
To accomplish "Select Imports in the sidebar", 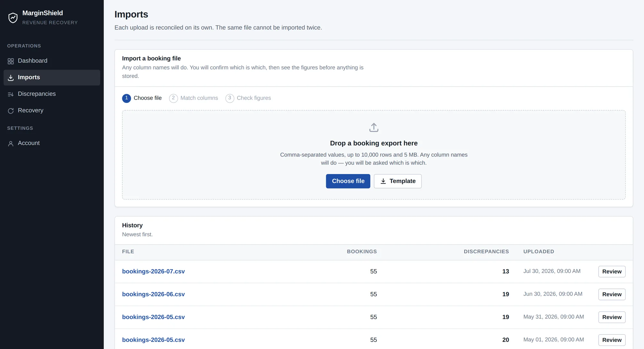I will [52, 77].
